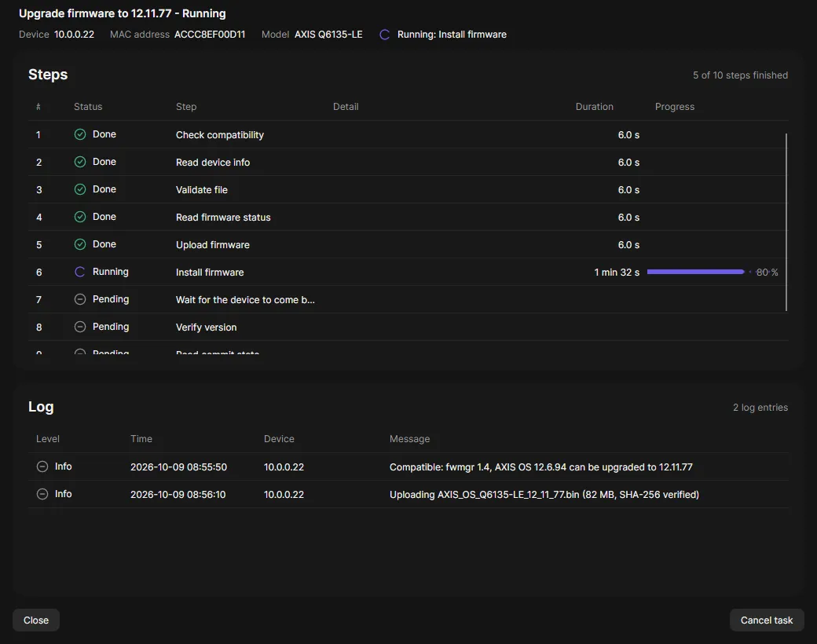Screen dimensions: 817x644
Task: Click the Uploading AXIS_OS_Q6135-LE_12_11_77.bin log message
Action: point(544,495)
